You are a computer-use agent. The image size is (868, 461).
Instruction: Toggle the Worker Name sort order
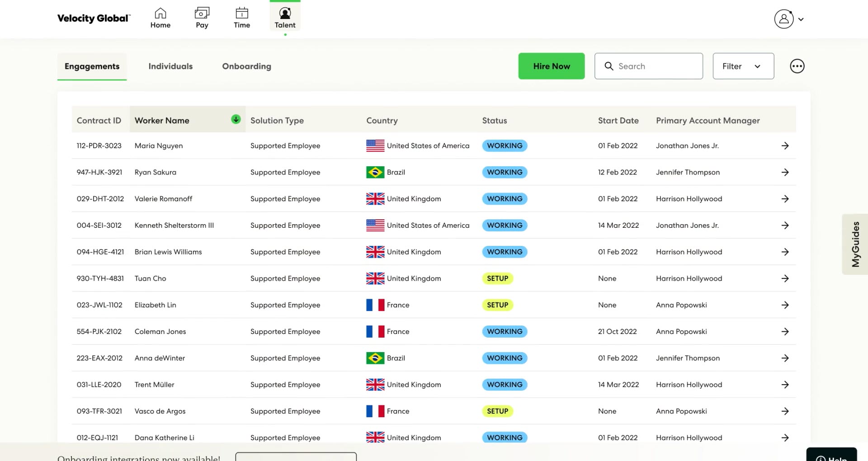tap(236, 119)
